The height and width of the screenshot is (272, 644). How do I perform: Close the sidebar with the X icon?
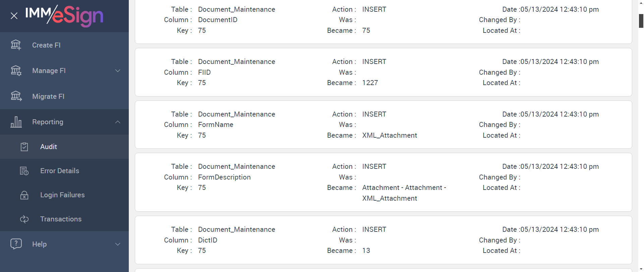tap(14, 16)
